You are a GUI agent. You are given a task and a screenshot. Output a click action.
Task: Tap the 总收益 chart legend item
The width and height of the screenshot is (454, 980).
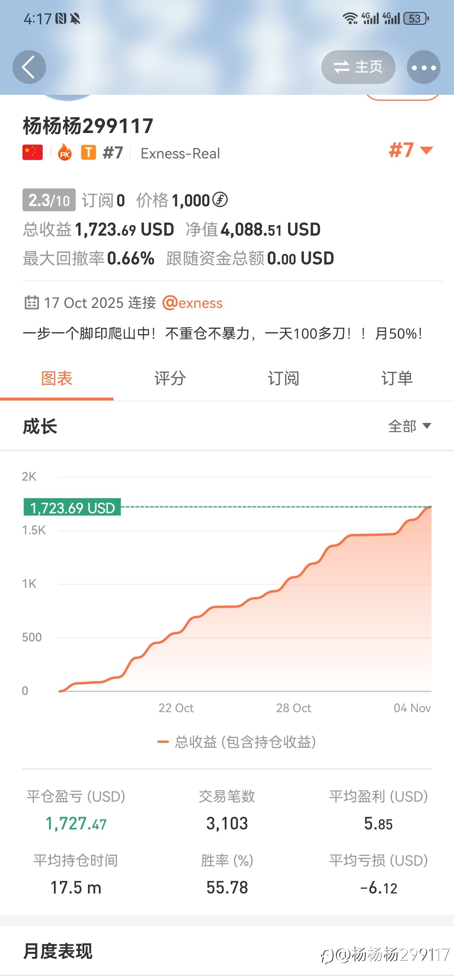click(237, 742)
